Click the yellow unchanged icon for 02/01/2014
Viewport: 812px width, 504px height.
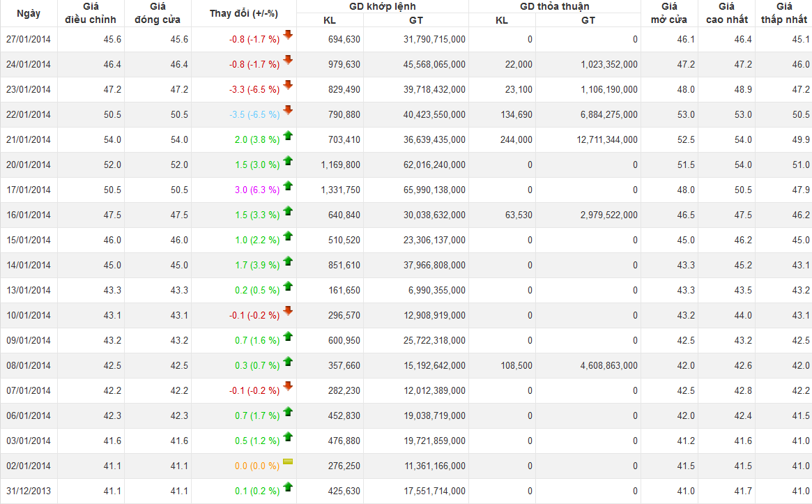(x=288, y=462)
